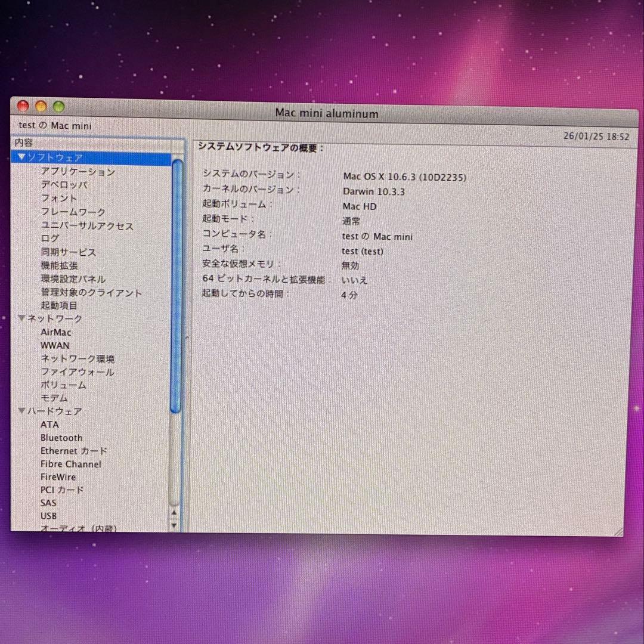This screenshot has height=644, width=644.
Task: Select ファイアウォール in the sidebar
Action: point(78,371)
